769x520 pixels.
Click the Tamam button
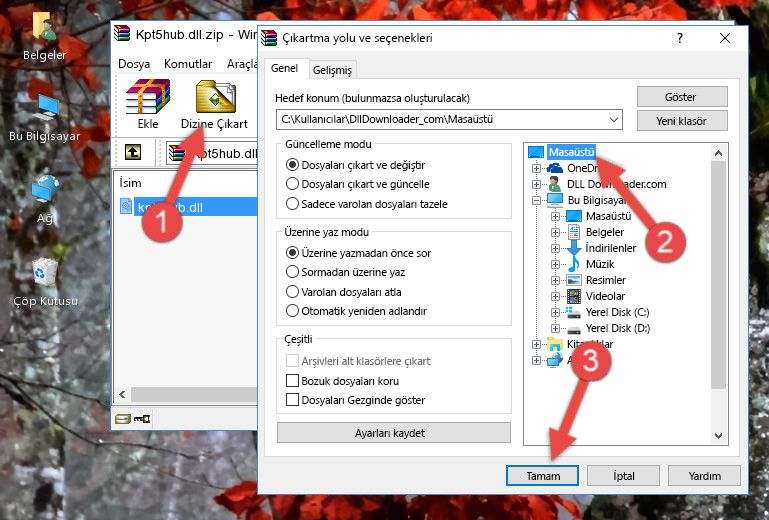tap(542, 475)
